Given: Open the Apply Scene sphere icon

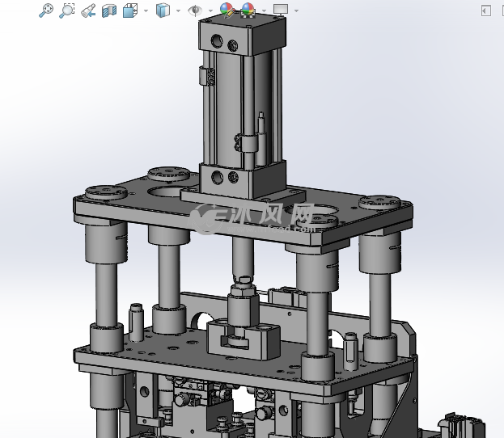Looking at the screenshot, I should 247,11.
